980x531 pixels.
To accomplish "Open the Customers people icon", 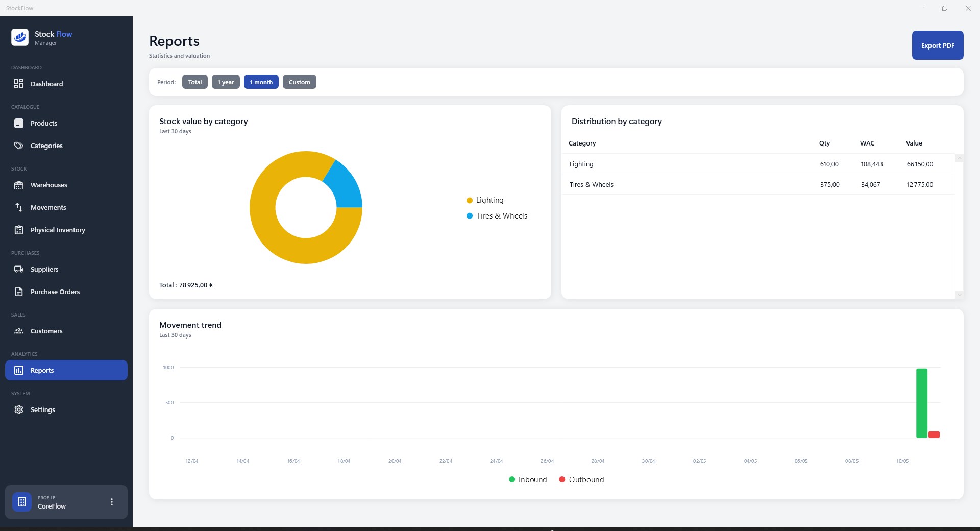I will click(x=19, y=331).
